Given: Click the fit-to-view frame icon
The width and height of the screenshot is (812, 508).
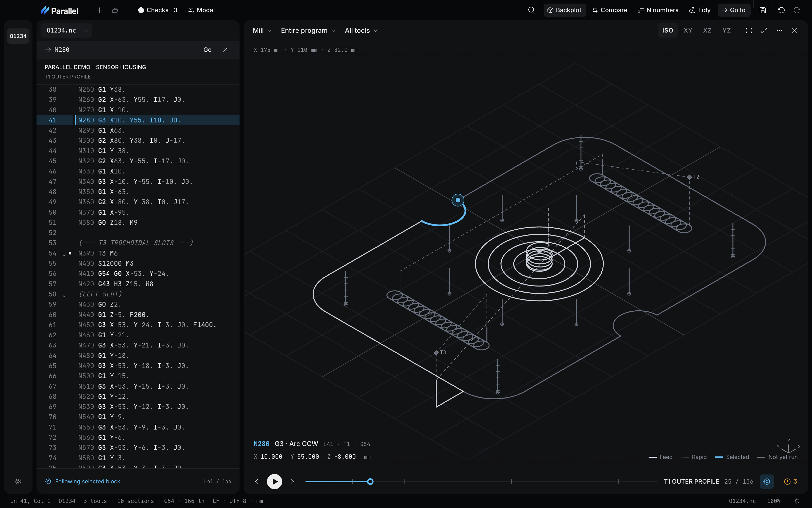Looking at the screenshot, I should (749, 30).
